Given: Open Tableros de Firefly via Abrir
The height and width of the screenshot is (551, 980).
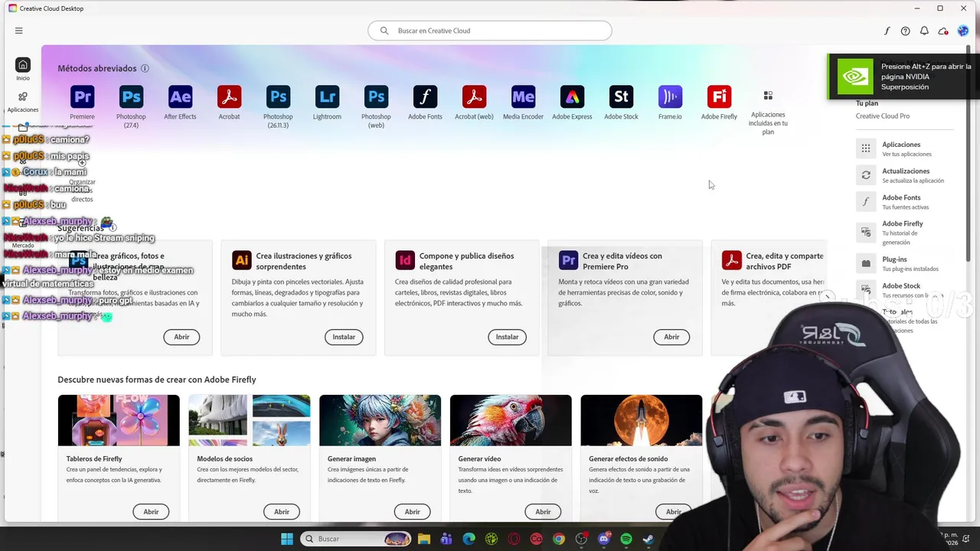Looking at the screenshot, I should (x=151, y=512).
